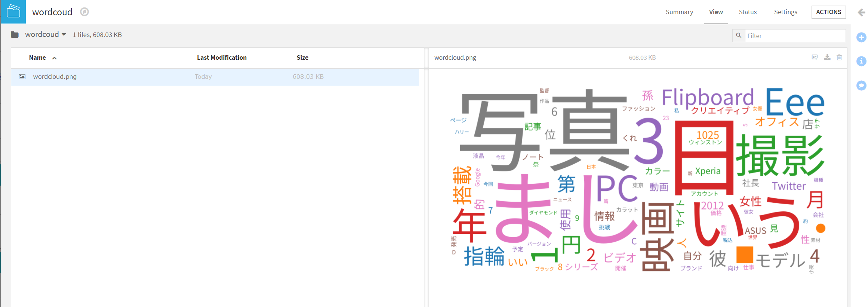The image size is (868, 307).
Task: Expand the wordcoud folder dropdown arrow
Action: coord(64,34)
